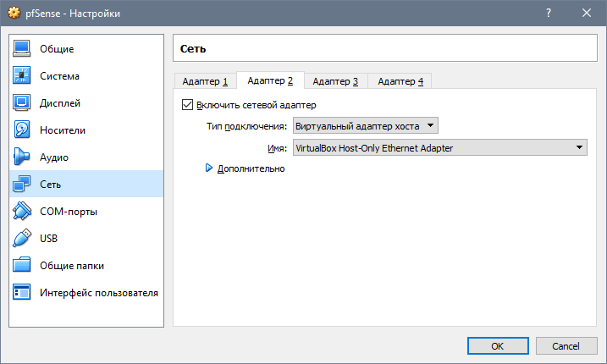Open Дисплей settings via its icon
The image size is (607, 364).
point(23,103)
